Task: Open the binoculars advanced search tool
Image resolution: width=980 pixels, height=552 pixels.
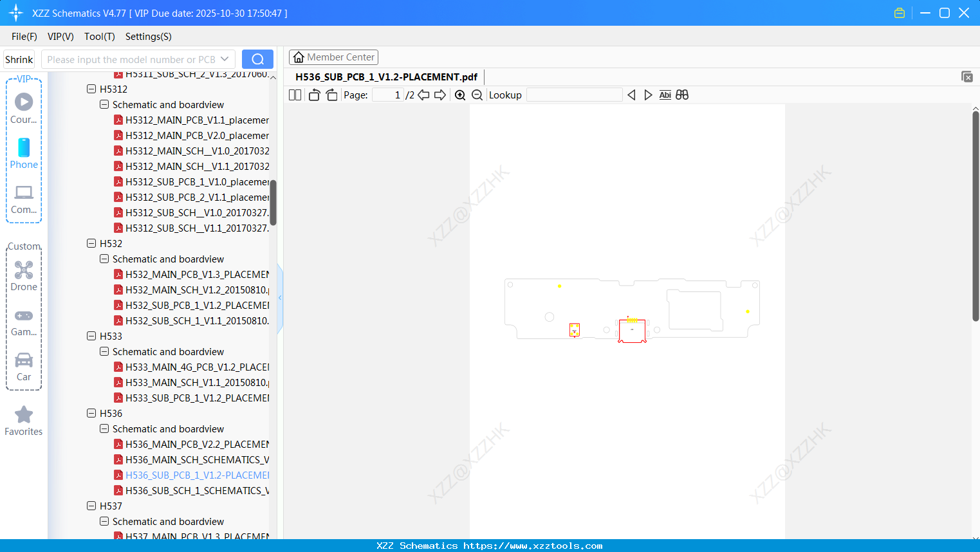Action: pyautogui.click(x=681, y=95)
